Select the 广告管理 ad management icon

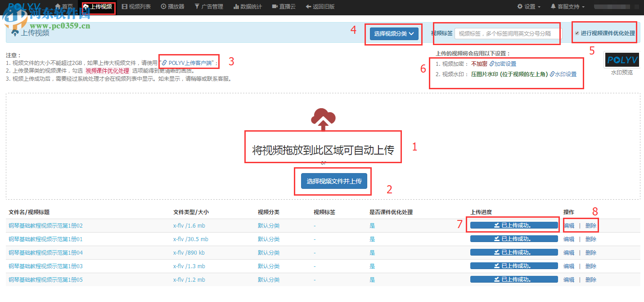197,6
